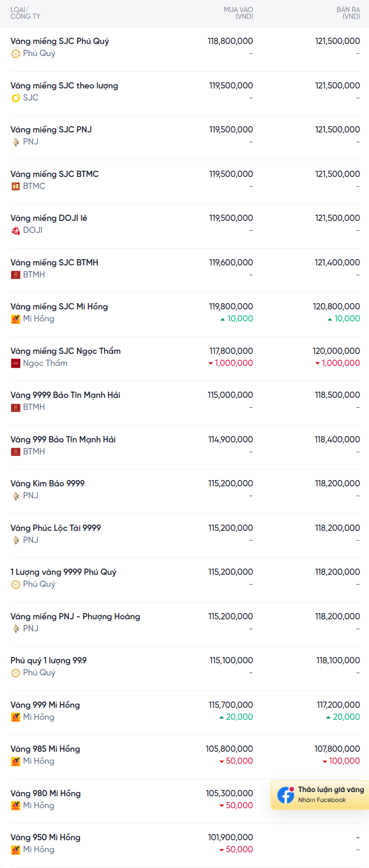Click the SJC company logo icon
Image resolution: width=369 pixels, height=868 pixels.
click(x=16, y=97)
